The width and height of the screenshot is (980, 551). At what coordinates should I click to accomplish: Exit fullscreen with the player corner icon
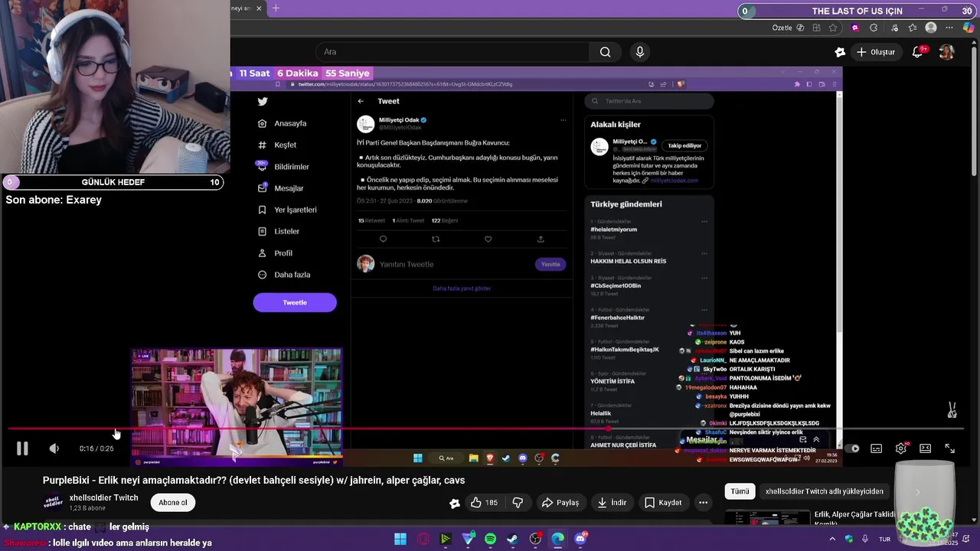tap(949, 448)
